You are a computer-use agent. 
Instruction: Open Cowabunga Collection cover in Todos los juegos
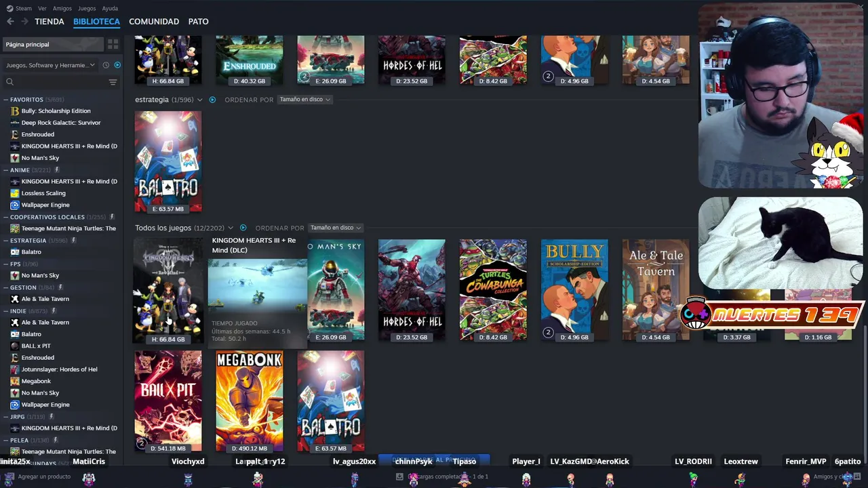tap(493, 290)
